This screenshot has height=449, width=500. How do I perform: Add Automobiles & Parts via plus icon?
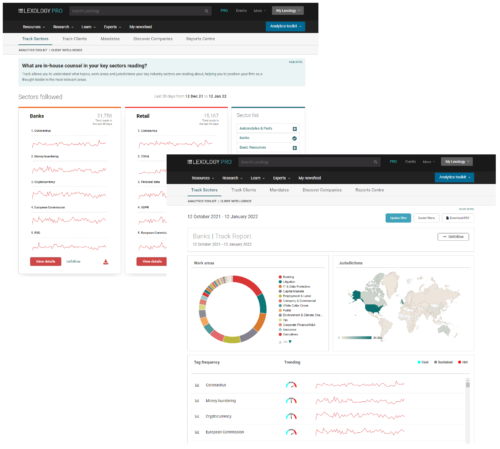click(x=295, y=129)
